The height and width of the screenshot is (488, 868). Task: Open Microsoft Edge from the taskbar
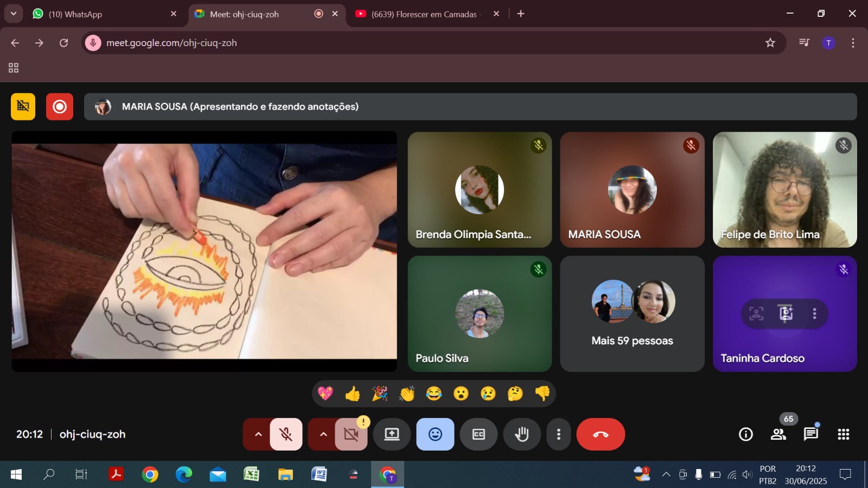pyautogui.click(x=184, y=475)
